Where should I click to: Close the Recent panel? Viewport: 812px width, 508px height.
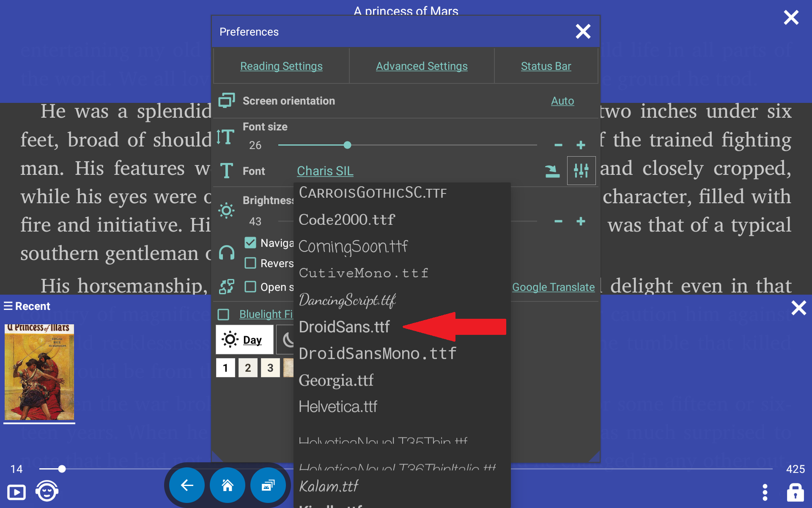click(798, 308)
